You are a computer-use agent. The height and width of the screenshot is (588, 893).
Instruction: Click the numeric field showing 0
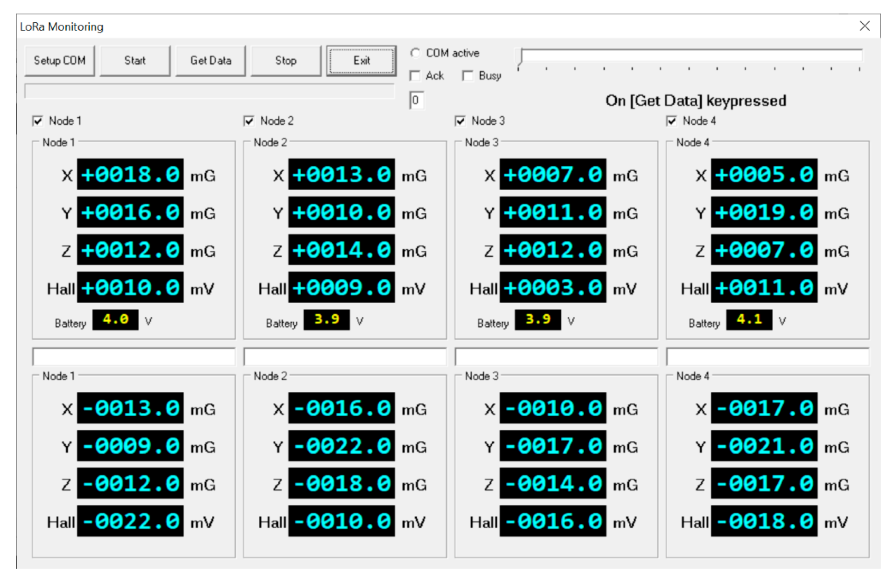click(416, 101)
